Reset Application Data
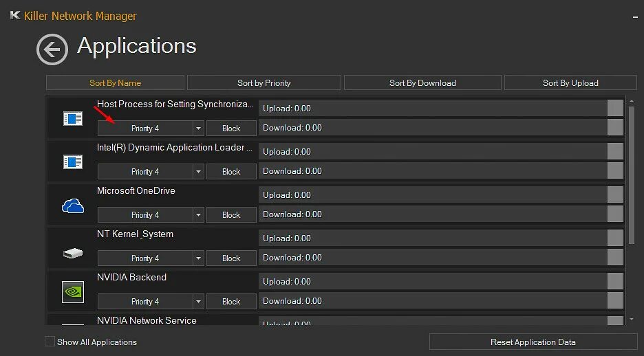This screenshot has width=644, height=356. click(x=533, y=342)
